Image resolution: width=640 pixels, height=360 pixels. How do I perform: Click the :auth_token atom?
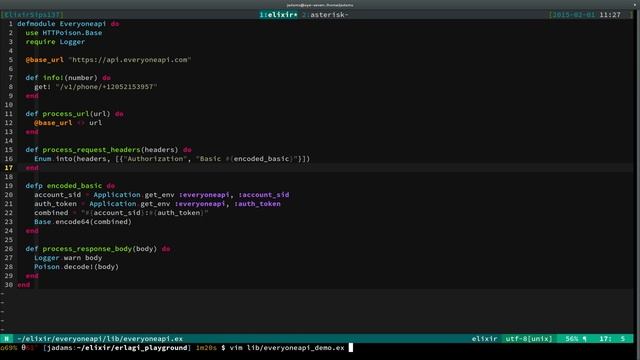[257, 204]
